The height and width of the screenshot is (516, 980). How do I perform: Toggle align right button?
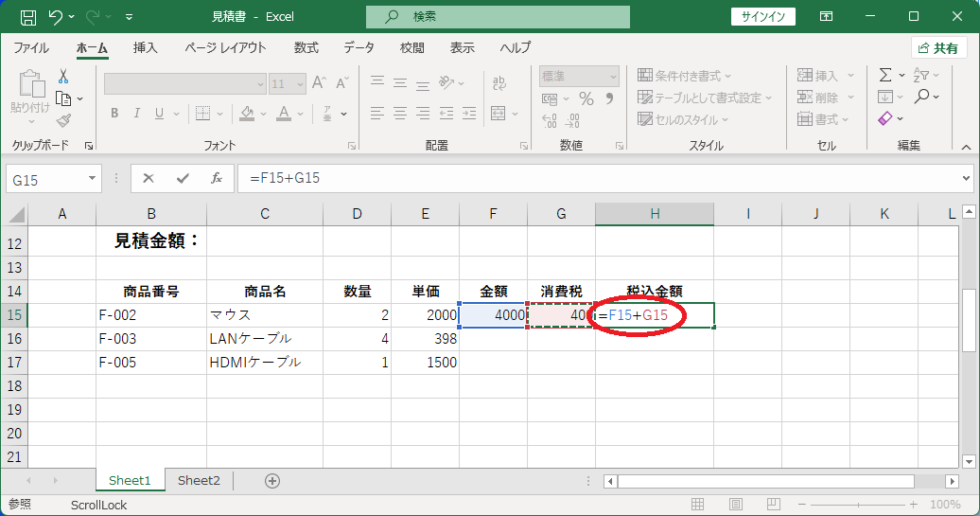[423, 114]
